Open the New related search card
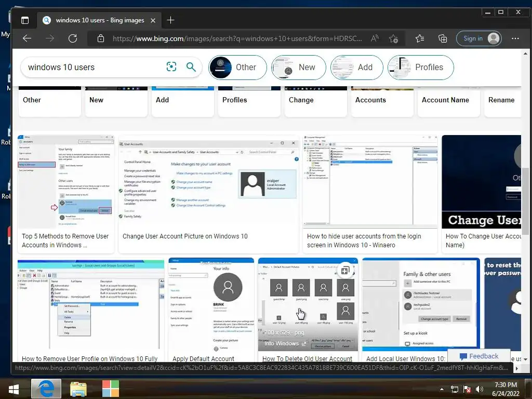 coord(116,101)
